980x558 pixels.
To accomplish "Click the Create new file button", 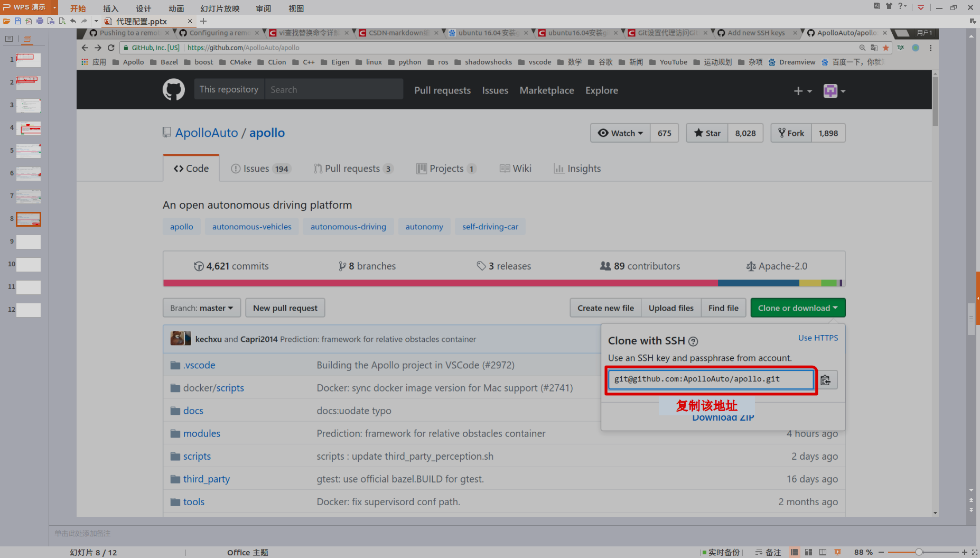I will (605, 308).
